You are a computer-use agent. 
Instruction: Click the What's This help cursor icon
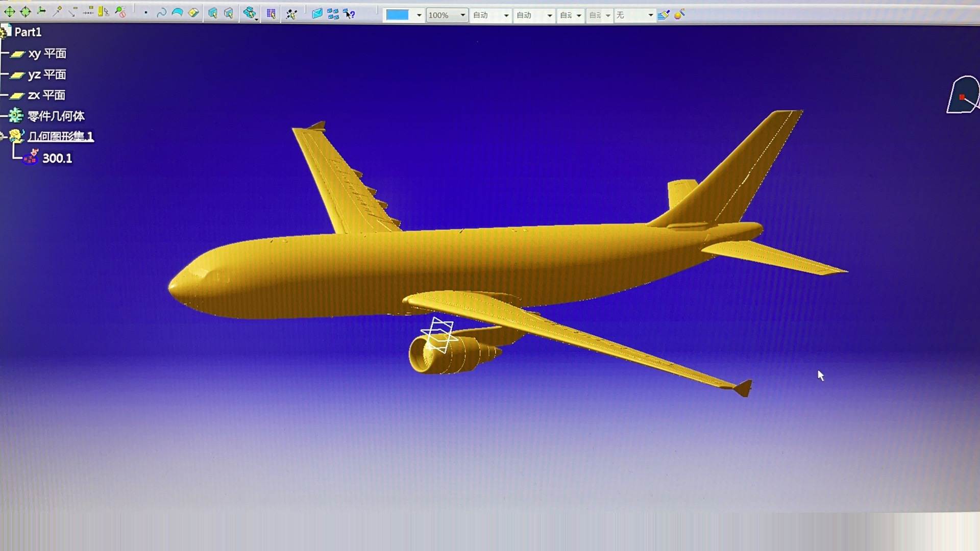[x=349, y=14]
